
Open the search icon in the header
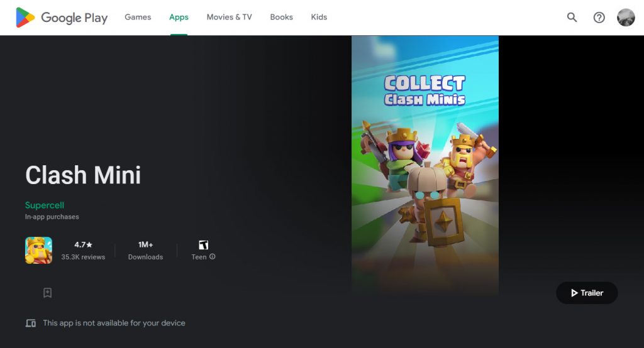tap(572, 18)
